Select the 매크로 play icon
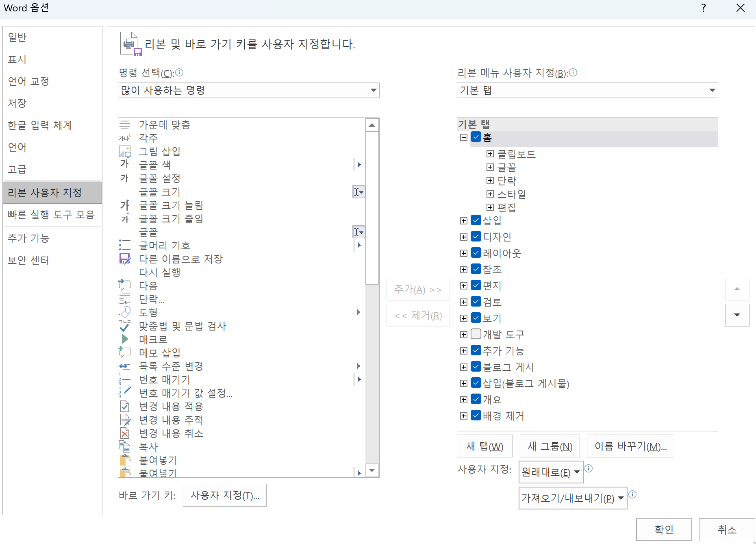The width and height of the screenshot is (756, 544). (125, 339)
